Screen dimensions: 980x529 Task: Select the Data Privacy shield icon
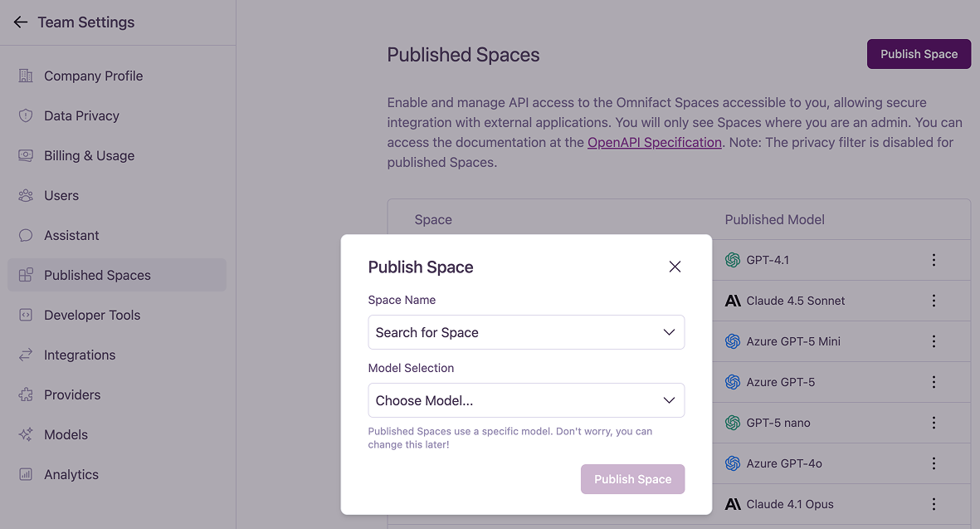(x=26, y=115)
